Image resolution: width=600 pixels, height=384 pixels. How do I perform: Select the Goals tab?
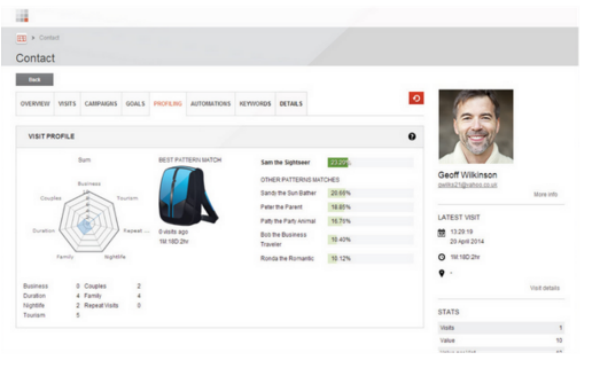point(135,104)
